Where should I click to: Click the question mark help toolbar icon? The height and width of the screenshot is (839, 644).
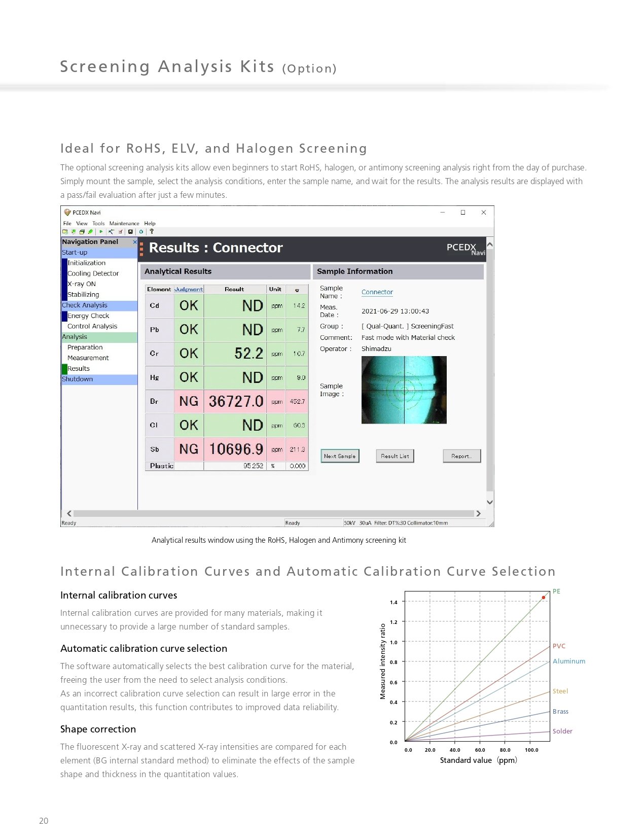152,232
